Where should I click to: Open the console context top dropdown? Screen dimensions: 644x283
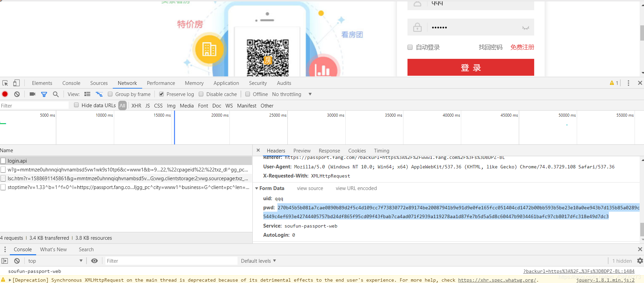pos(55,261)
